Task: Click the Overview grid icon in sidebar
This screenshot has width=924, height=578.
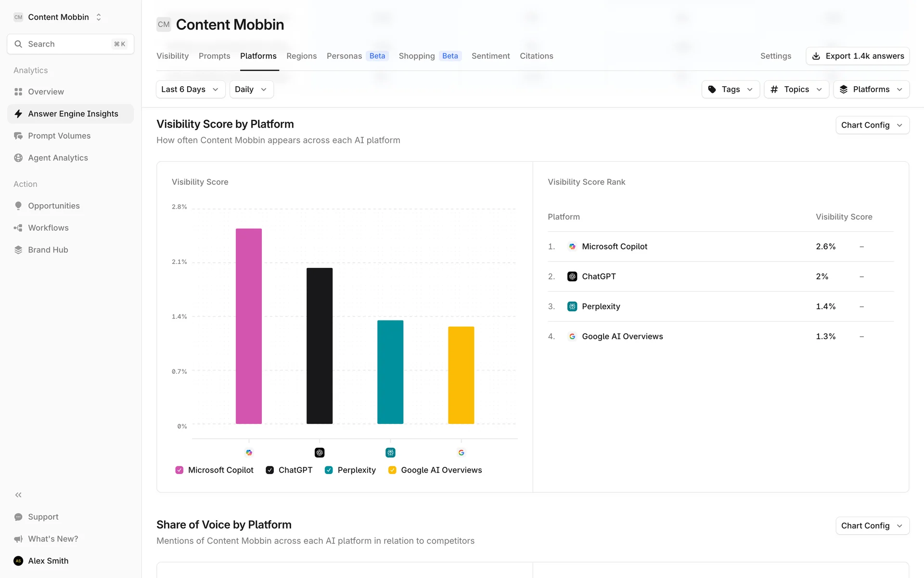Action: [18, 92]
